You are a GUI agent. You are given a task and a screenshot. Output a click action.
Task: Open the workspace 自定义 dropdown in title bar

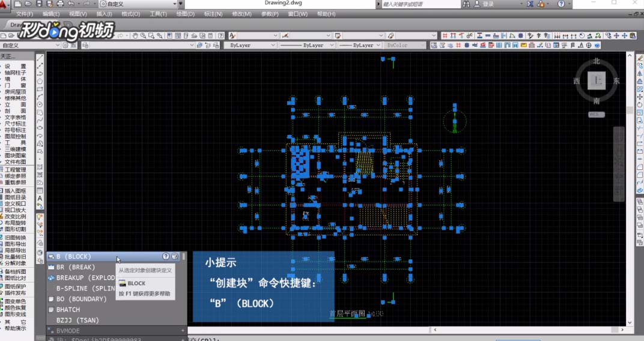(138, 4)
